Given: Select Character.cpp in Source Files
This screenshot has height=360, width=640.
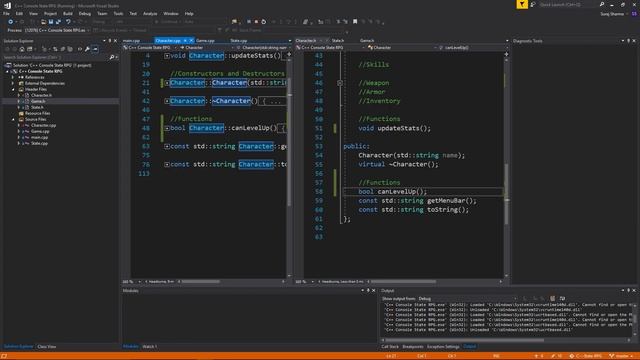Looking at the screenshot, I should (x=43, y=125).
